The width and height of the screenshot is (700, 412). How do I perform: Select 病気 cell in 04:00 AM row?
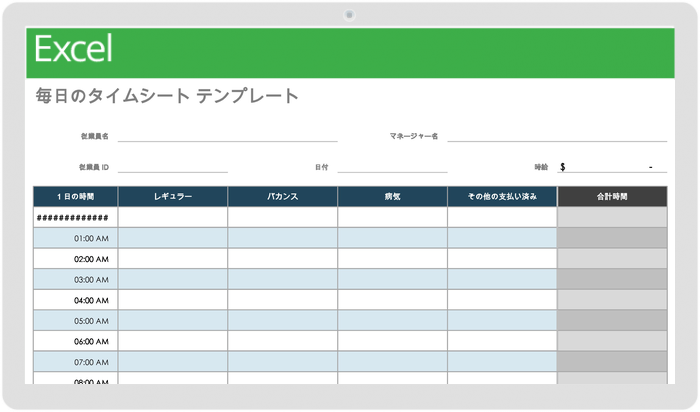[392, 300]
